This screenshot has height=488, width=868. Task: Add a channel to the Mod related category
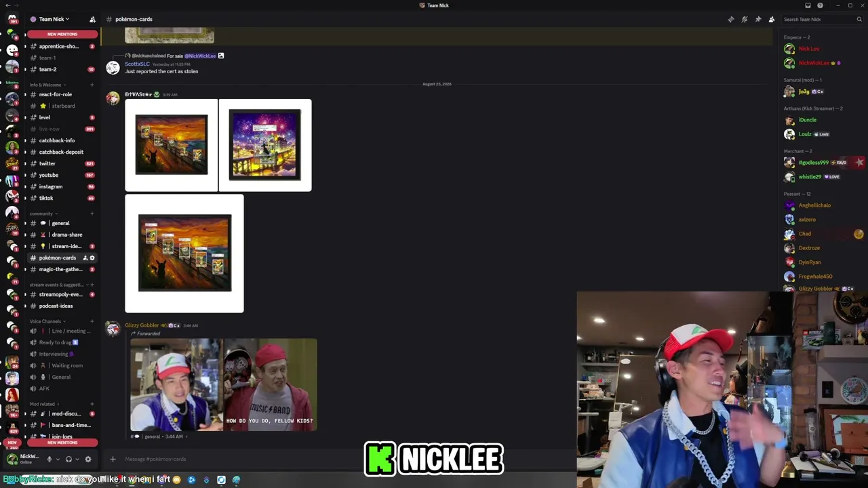pyautogui.click(x=92, y=404)
